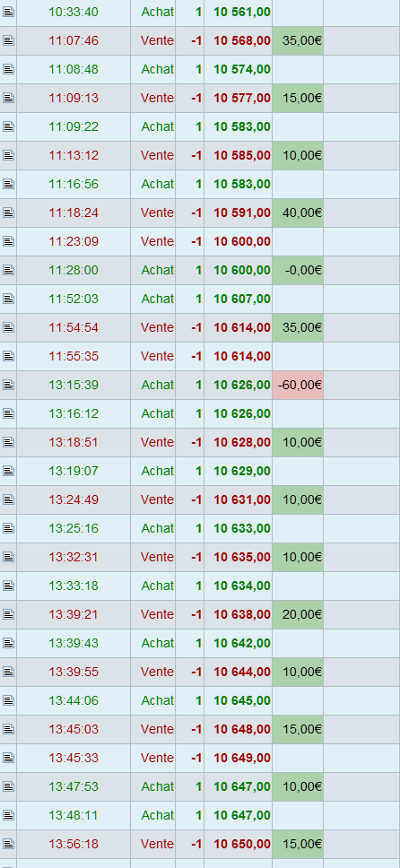Click Achat label in 13:16:12 row
This screenshot has width=400, height=868.
(x=157, y=413)
